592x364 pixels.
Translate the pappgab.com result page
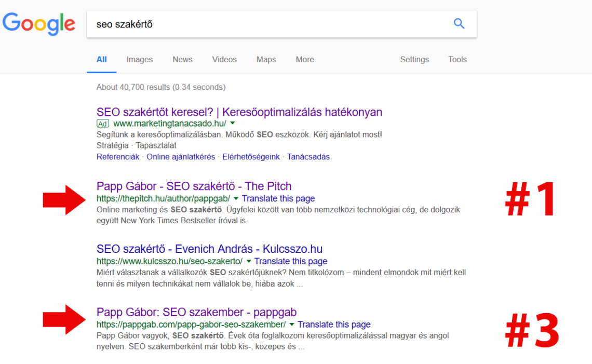pyautogui.click(x=334, y=325)
